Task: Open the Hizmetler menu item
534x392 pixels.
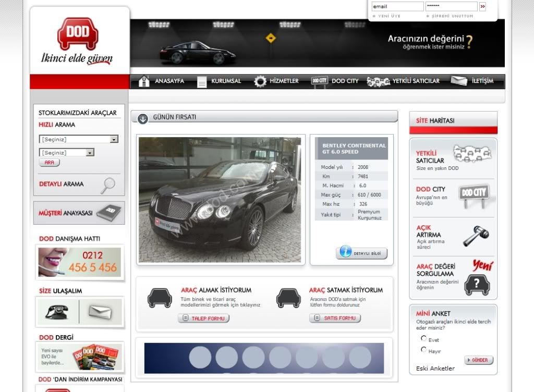Action: (276, 81)
